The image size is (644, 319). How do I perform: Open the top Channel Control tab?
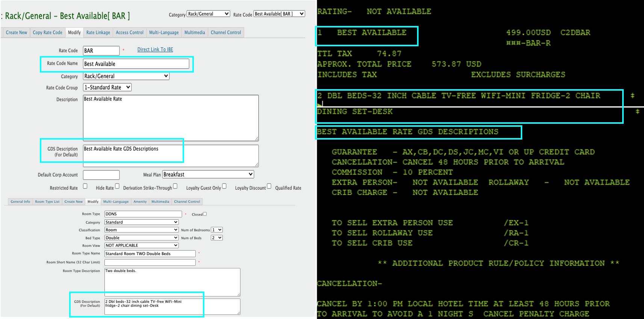click(x=226, y=32)
